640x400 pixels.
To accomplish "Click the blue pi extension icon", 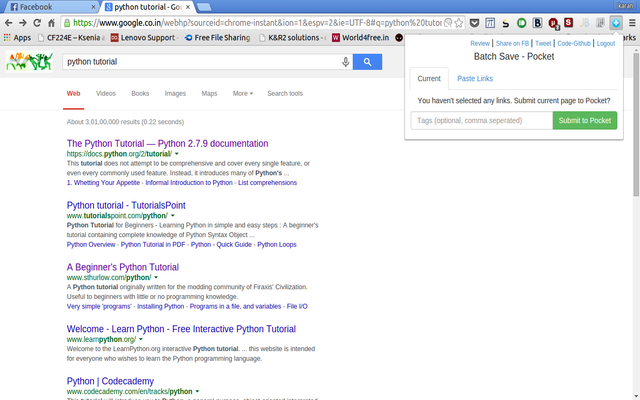I will click(x=490, y=23).
